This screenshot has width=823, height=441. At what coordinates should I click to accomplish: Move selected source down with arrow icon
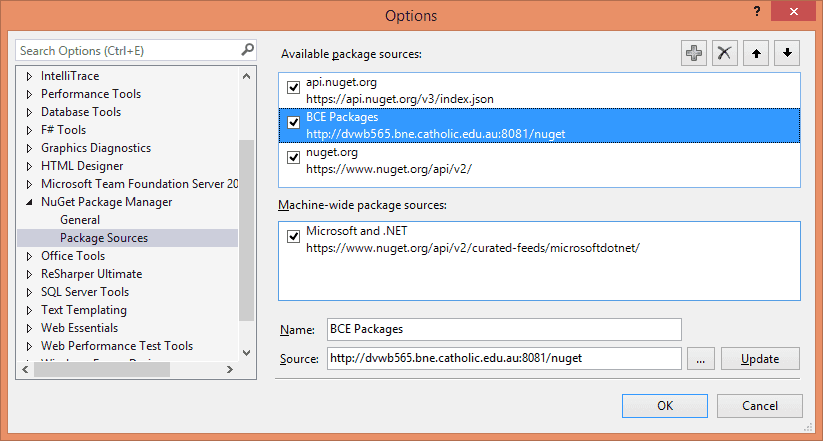pos(787,54)
